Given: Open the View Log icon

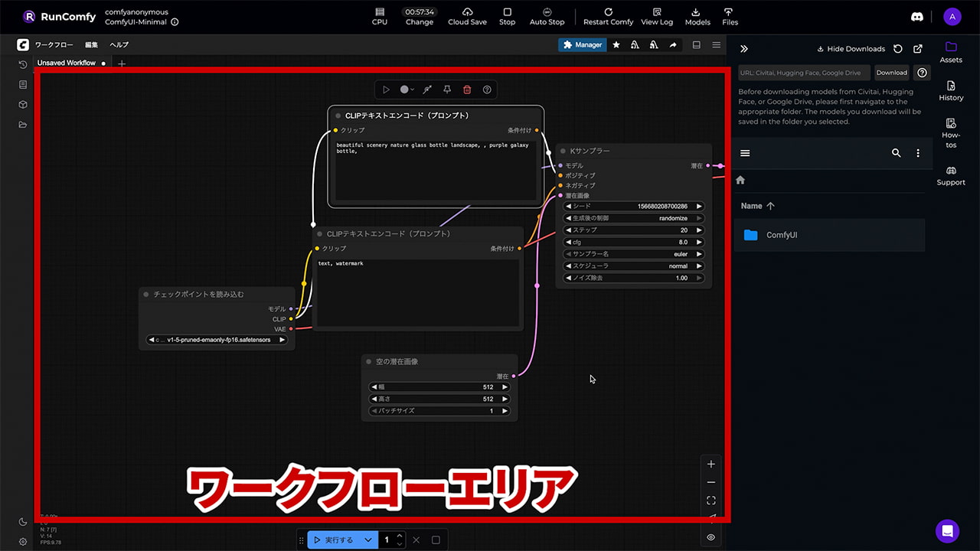Looking at the screenshot, I should 657,16.
